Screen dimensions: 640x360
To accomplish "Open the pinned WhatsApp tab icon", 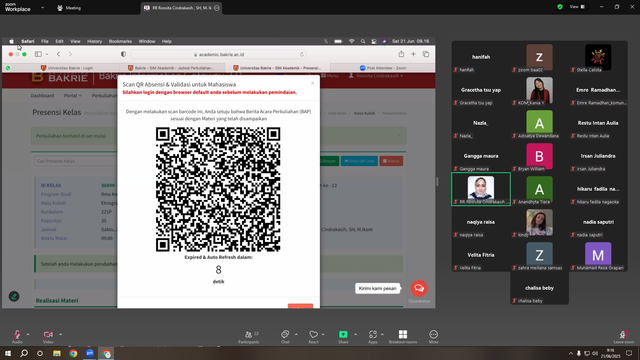I will tap(8, 68).
